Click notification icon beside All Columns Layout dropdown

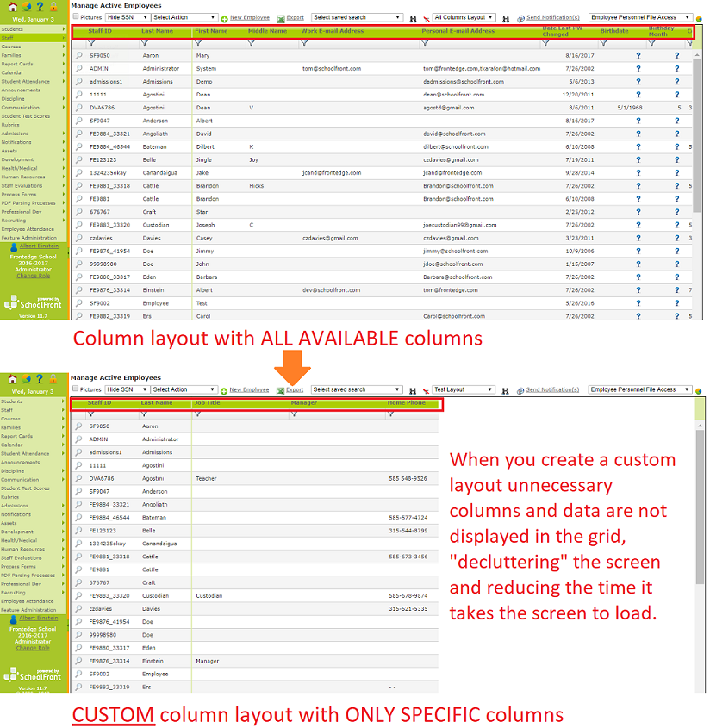pyautogui.click(x=520, y=17)
